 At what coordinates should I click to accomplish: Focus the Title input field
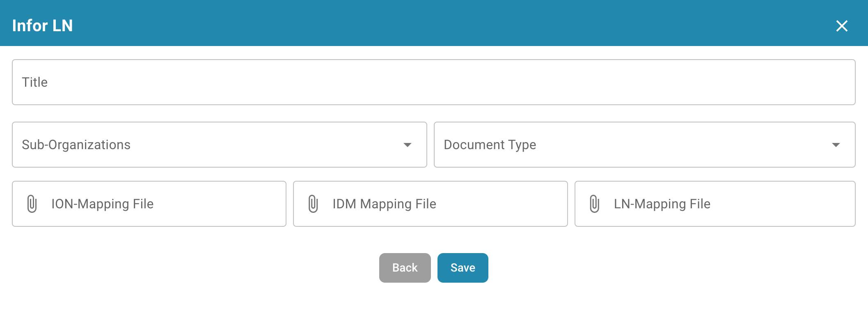pos(433,82)
